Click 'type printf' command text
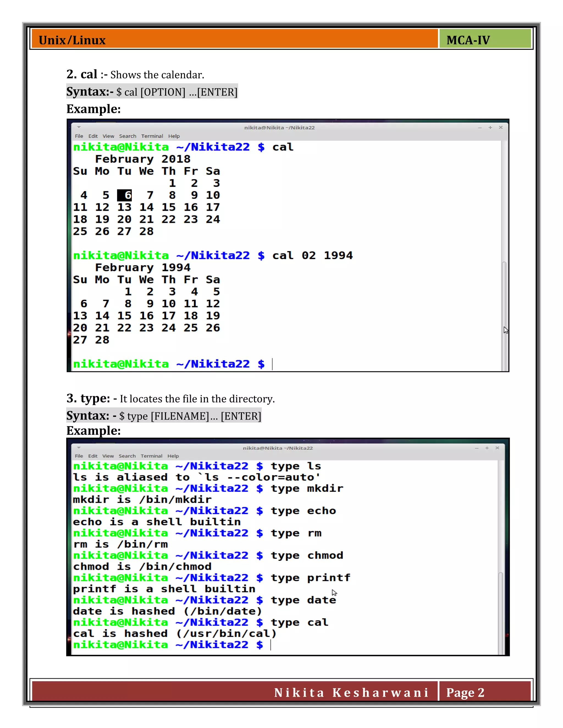Image resolution: width=563 pixels, height=728 pixels. [x=311, y=578]
